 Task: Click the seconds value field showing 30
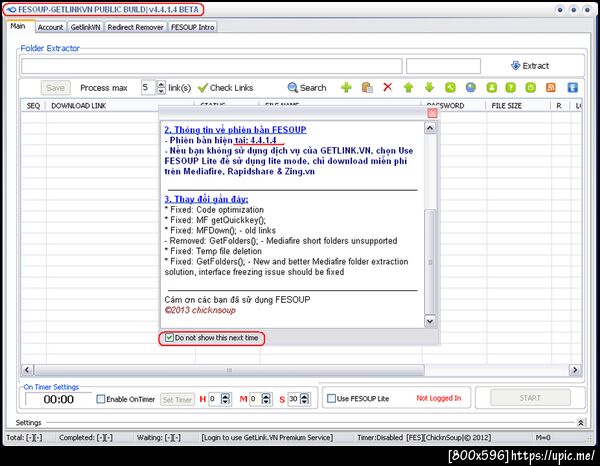click(x=293, y=399)
